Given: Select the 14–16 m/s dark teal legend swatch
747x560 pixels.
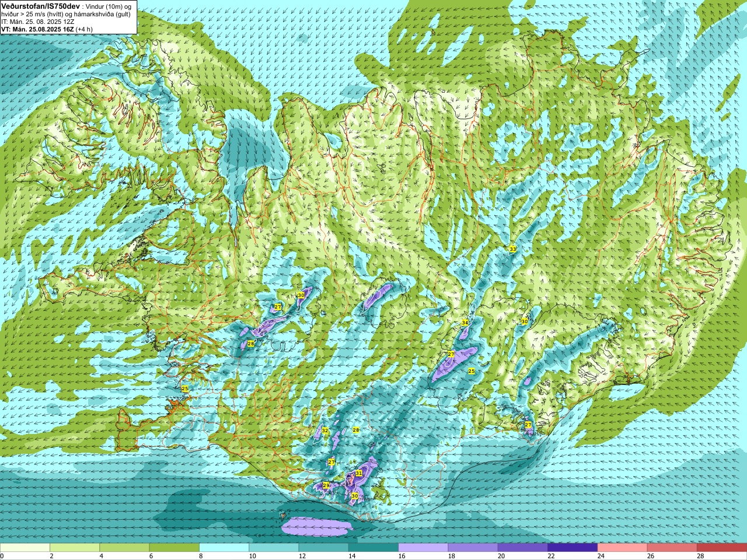Looking at the screenshot, I should [x=373, y=548].
